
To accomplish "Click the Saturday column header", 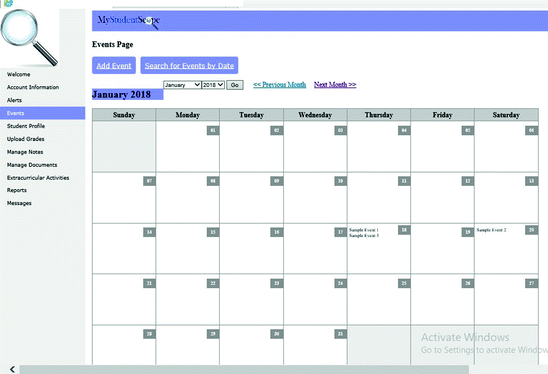I will [506, 115].
